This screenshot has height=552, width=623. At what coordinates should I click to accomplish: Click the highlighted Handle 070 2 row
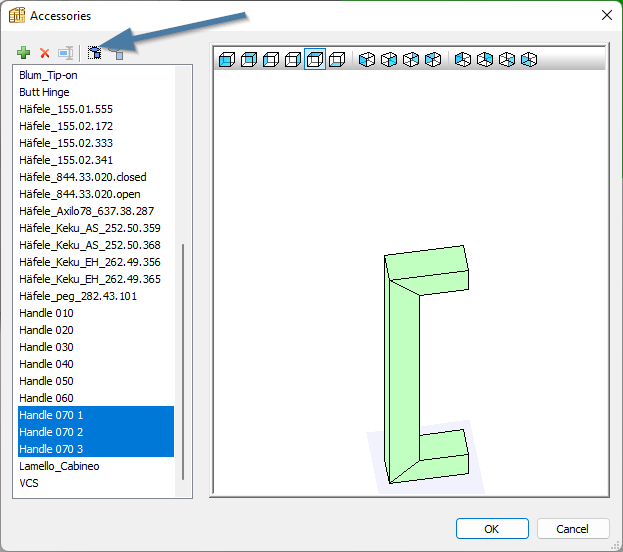(x=96, y=432)
